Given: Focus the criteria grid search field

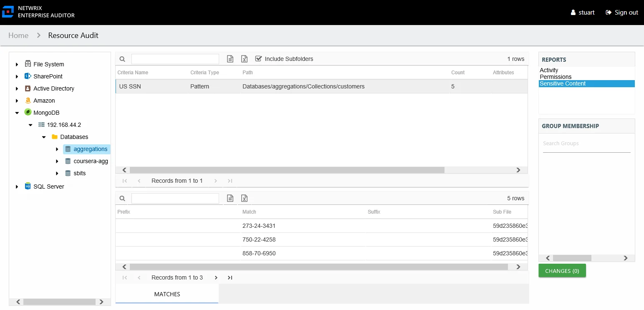Looking at the screenshot, I should point(175,59).
